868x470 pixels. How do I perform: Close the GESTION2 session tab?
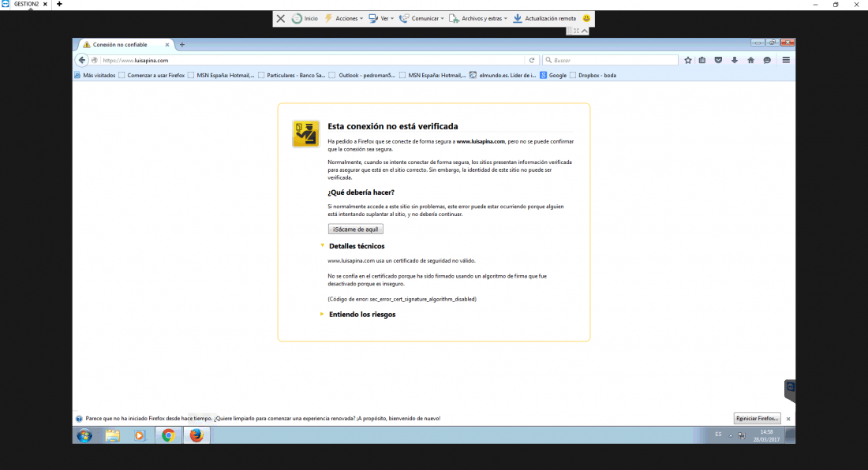46,5
